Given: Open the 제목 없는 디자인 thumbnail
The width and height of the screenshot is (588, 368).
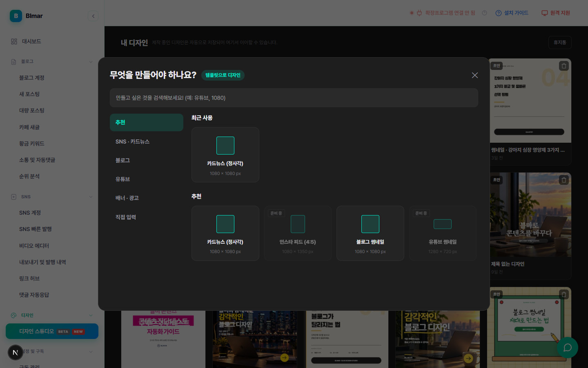Looking at the screenshot, I should click(530, 215).
